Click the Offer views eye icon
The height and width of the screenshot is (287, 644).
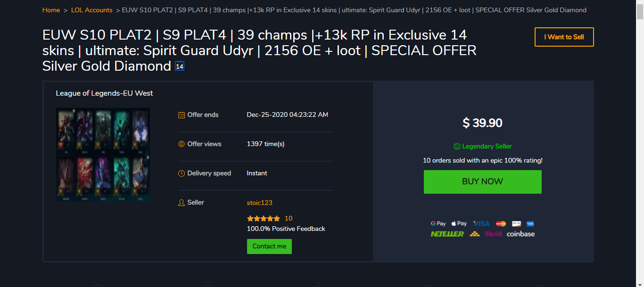[182, 144]
